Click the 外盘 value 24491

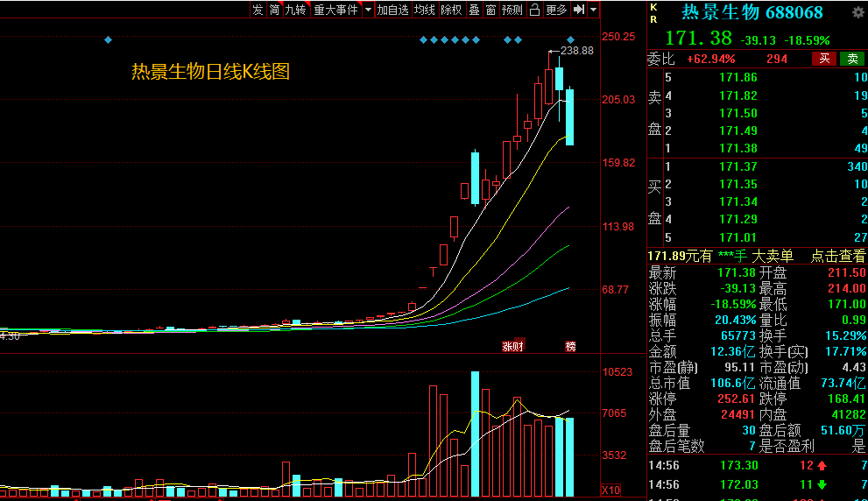click(x=737, y=414)
